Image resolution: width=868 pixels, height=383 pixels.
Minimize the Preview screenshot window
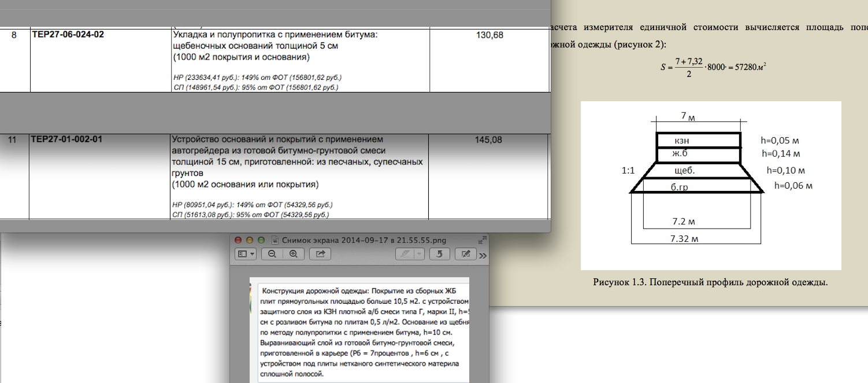click(x=250, y=240)
